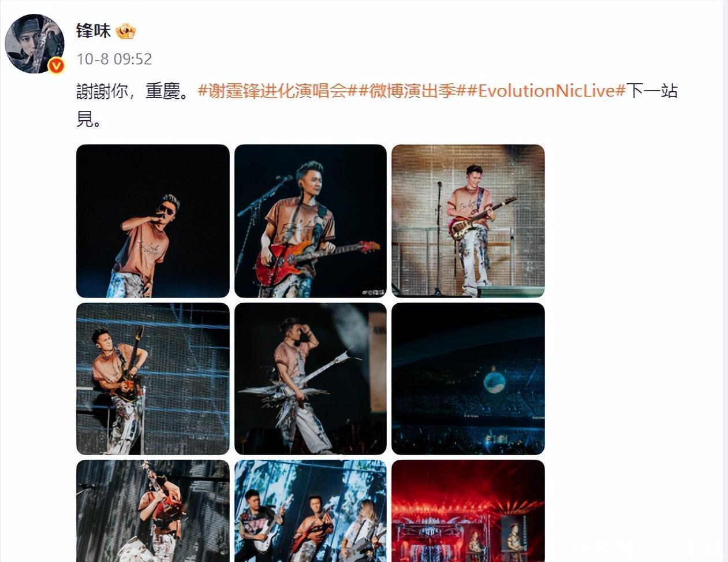Screen dimensions: 728x562
Task: Open hashtag #谢霆锋进化演唱会#
Action: pyautogui.click(x=272, y=91)
